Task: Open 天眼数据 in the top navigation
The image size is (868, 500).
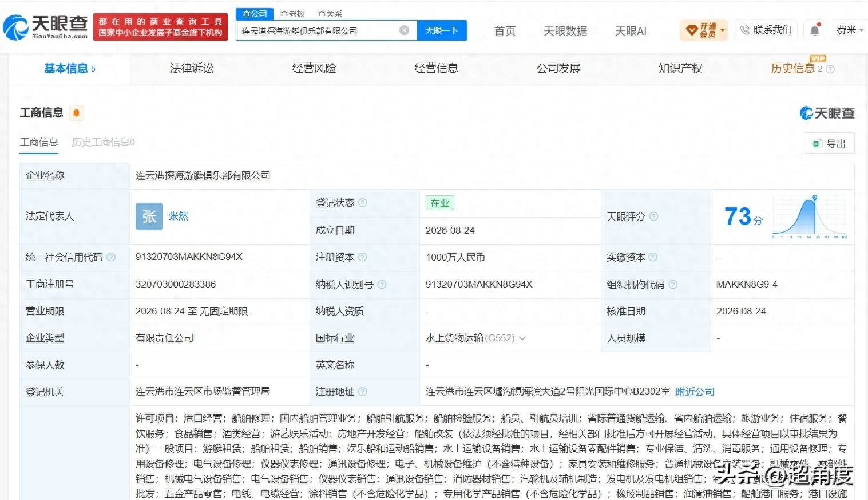Action: pos(565,31)
